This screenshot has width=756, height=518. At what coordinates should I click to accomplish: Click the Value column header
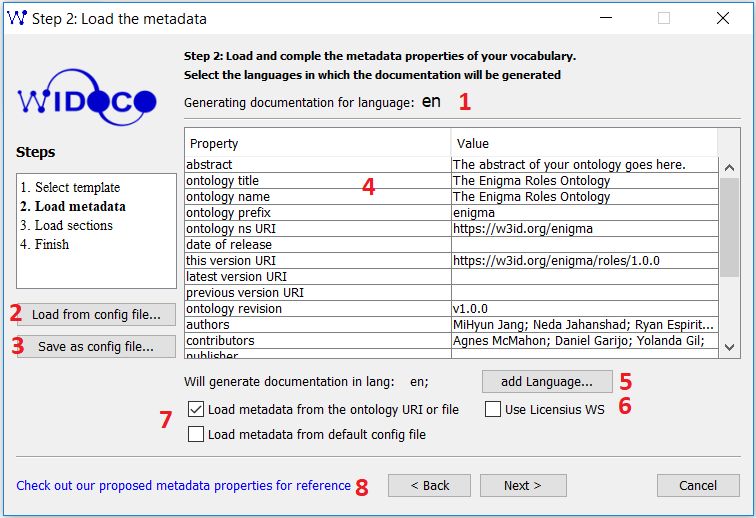(584, 143)
